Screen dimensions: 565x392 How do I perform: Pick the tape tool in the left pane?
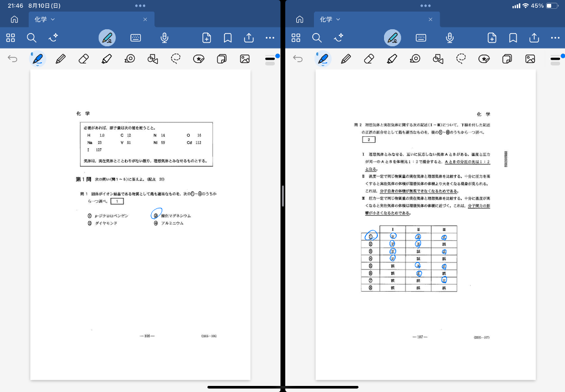coord(130,59)
